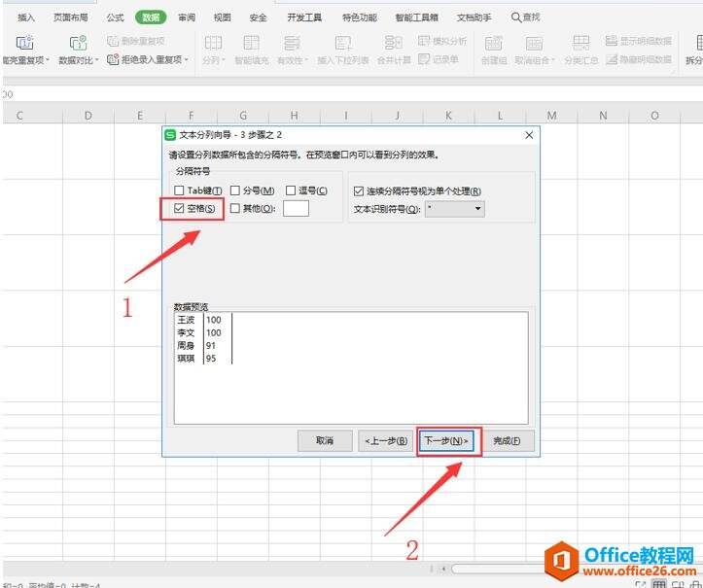The width and height of the screenshot is (703, 588).
Task: Click 王波 in data preview
Action: tap(186, 320)
